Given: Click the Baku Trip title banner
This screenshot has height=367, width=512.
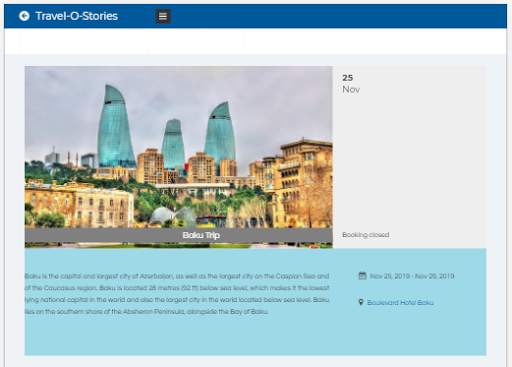Looking at the screenshot, I should (179, 235).
